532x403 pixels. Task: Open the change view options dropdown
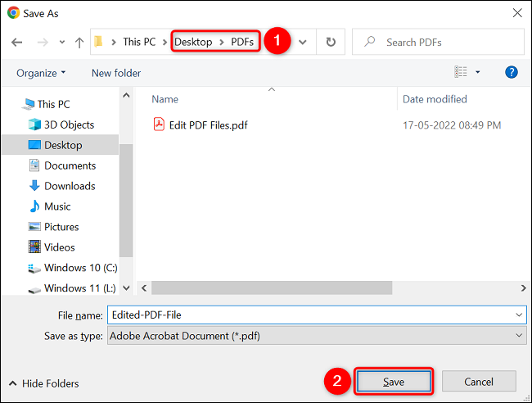coord(478,73)
